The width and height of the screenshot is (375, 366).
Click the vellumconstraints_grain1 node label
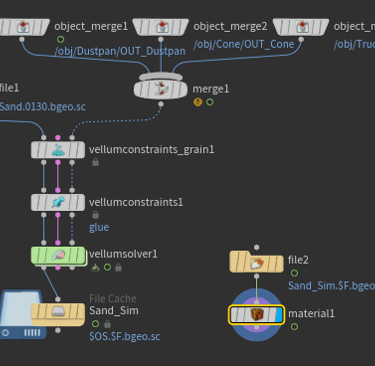[152, 150]
